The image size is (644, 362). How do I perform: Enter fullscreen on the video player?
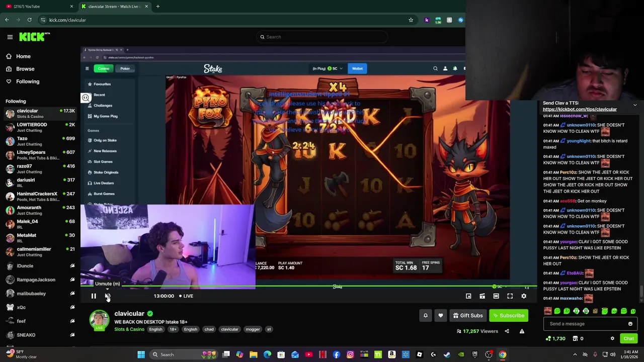point(510,296)
